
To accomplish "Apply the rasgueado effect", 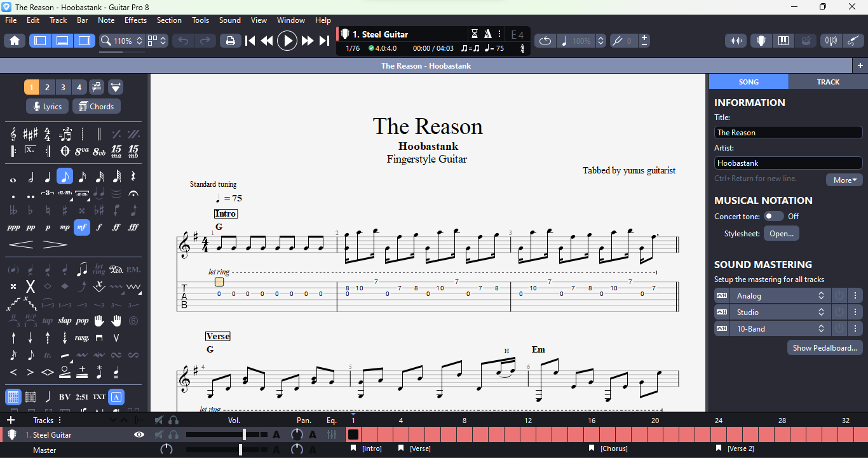I will click(x=82, y=338).
